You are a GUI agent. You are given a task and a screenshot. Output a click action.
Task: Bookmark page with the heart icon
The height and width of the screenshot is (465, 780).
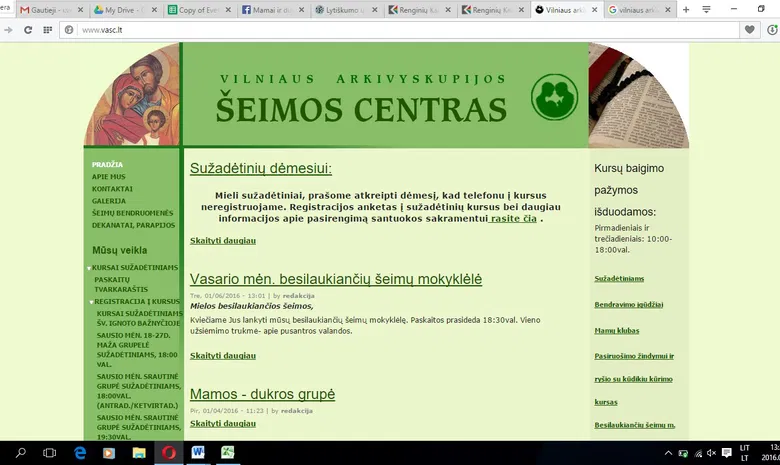(750, 30)
